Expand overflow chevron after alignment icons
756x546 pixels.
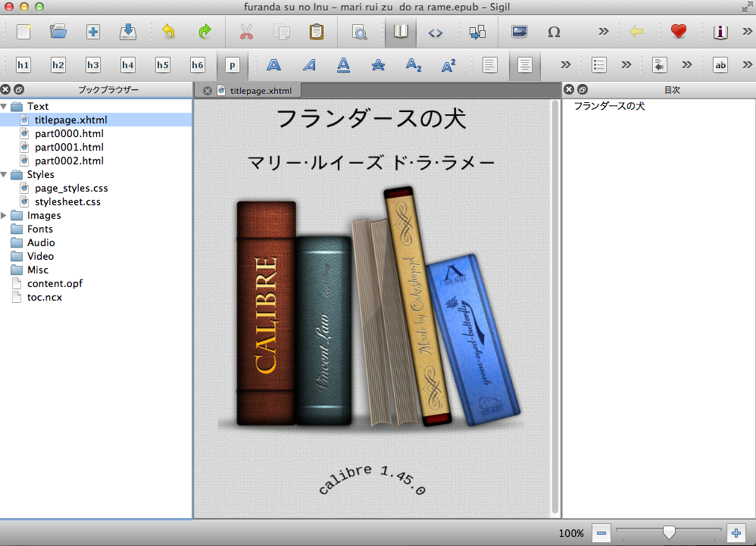(x=565, y=65)
